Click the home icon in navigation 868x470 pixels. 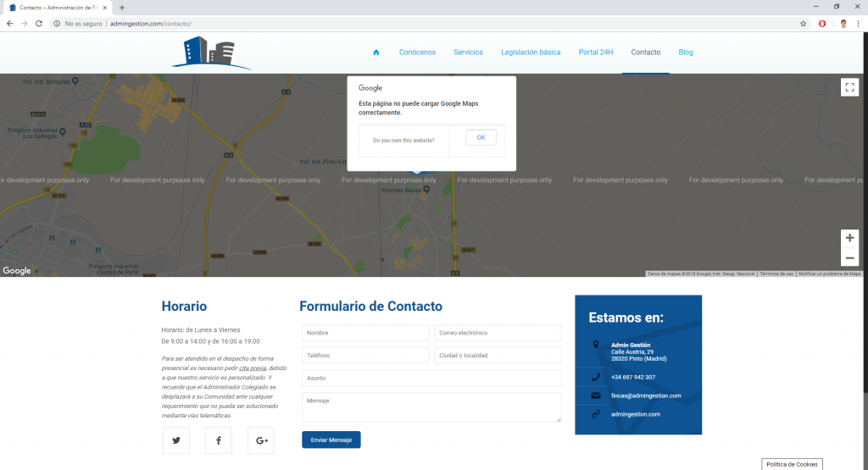pos(376,53)
